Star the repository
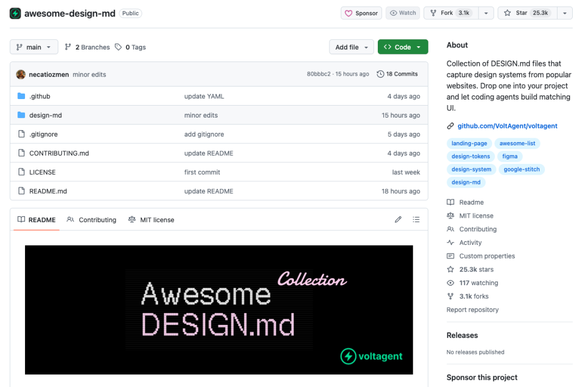The height and width of the screenshot is (387, 588). (x=528, y=13)
